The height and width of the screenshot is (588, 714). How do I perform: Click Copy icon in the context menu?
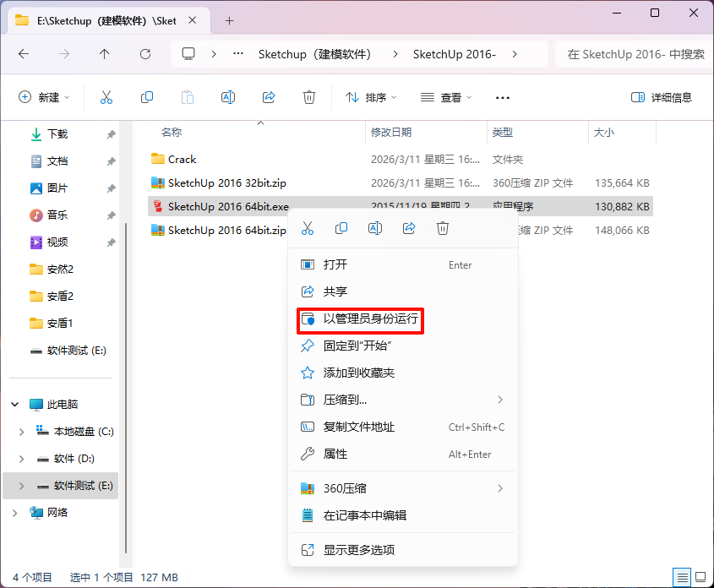[341, 228]
